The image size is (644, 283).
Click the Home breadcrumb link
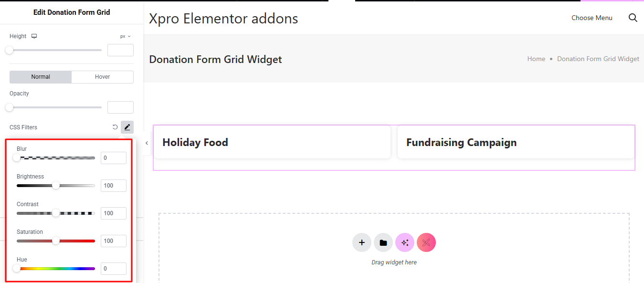pos(536,59)
